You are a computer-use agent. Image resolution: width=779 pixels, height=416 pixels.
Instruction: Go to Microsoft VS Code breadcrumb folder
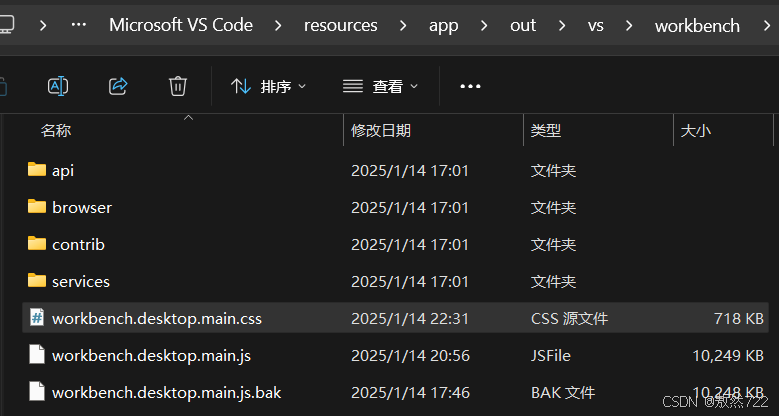point(181,25)
